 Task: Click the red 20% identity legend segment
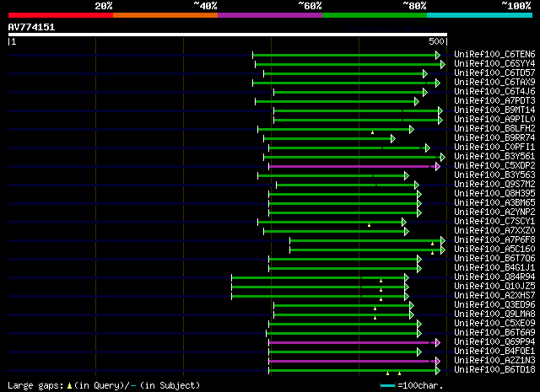click(x=61, y=15)
